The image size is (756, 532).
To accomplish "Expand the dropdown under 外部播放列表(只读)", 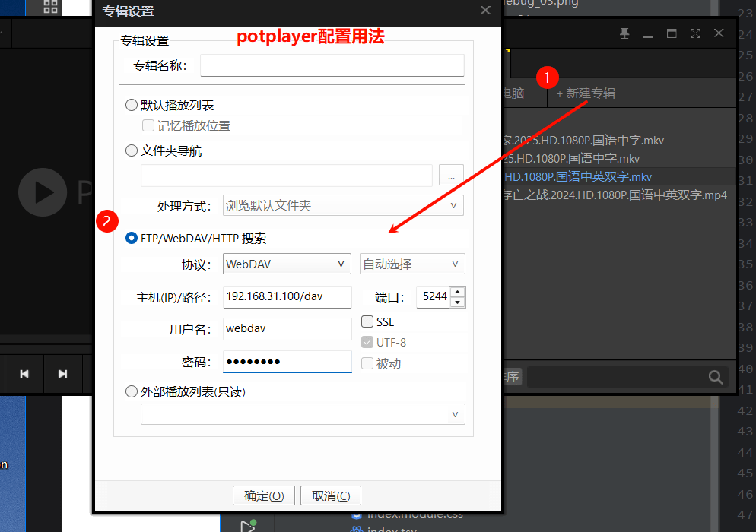I will tap(303, 414).
